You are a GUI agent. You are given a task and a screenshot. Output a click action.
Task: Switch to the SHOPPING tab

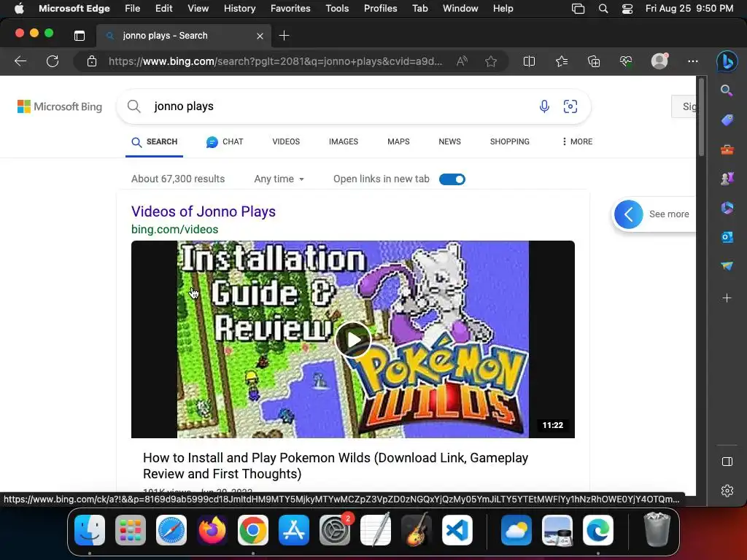tap(510, 141)
